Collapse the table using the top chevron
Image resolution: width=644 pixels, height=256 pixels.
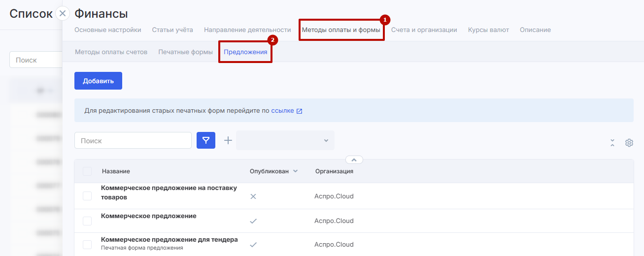tap(354, 160)
